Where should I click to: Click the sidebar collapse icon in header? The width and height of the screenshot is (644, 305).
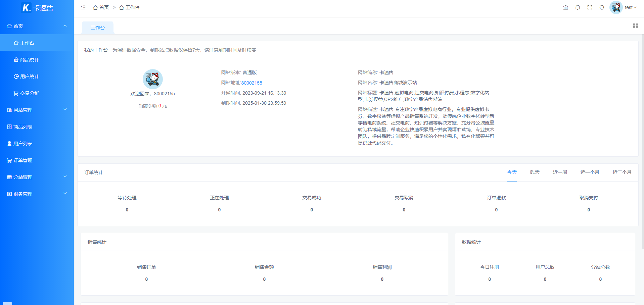(83, 7)
